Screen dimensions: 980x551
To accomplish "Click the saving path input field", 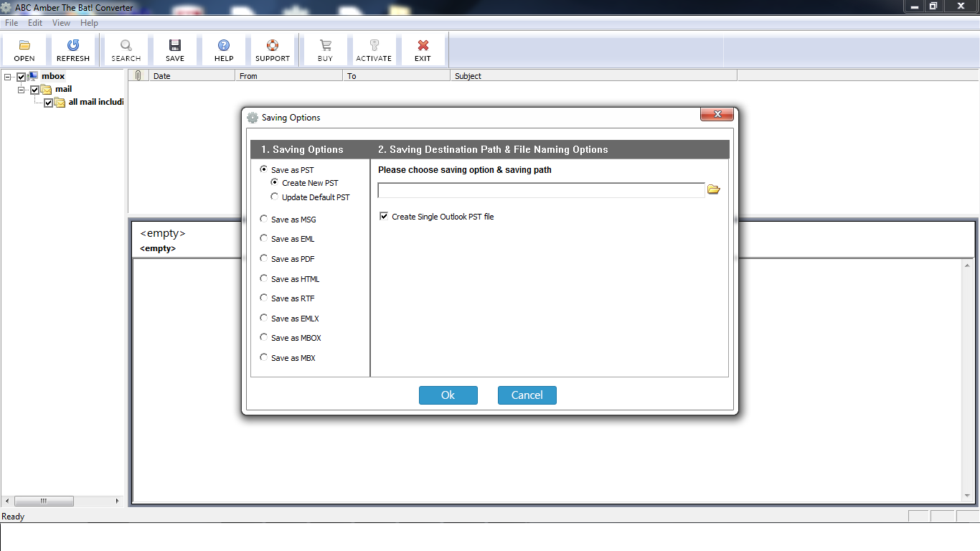I will point(542,190).
